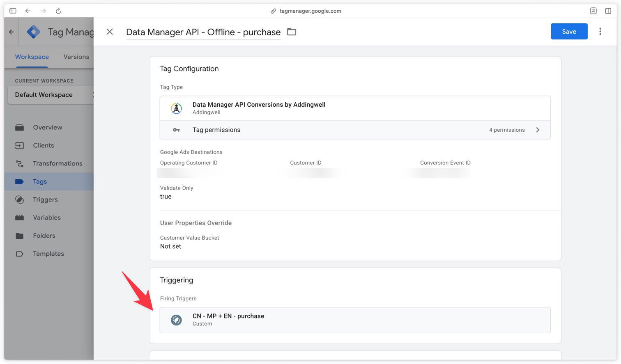Click the Google Ads Destinations label
Viewport: 621px width, 364px height.
tap(191, 152)
